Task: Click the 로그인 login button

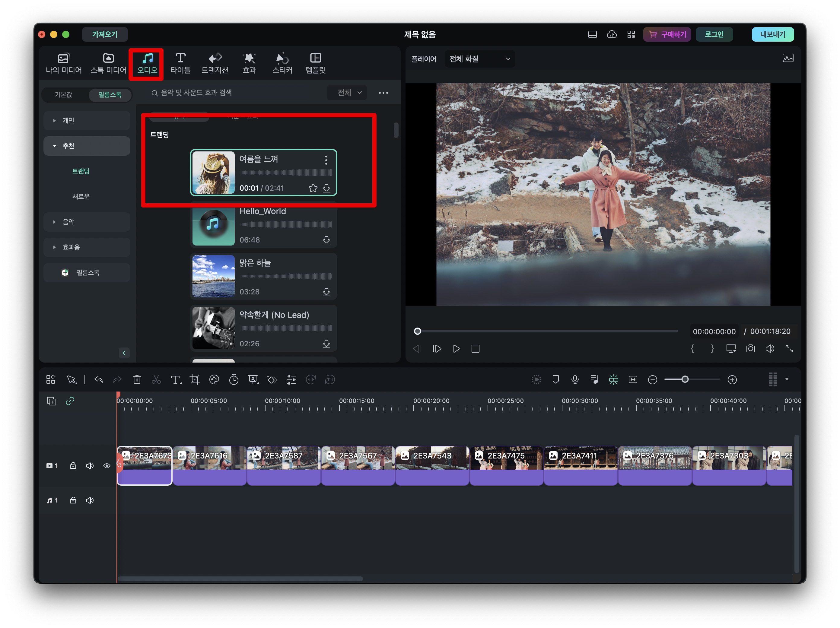Action: tap(714, 34)
